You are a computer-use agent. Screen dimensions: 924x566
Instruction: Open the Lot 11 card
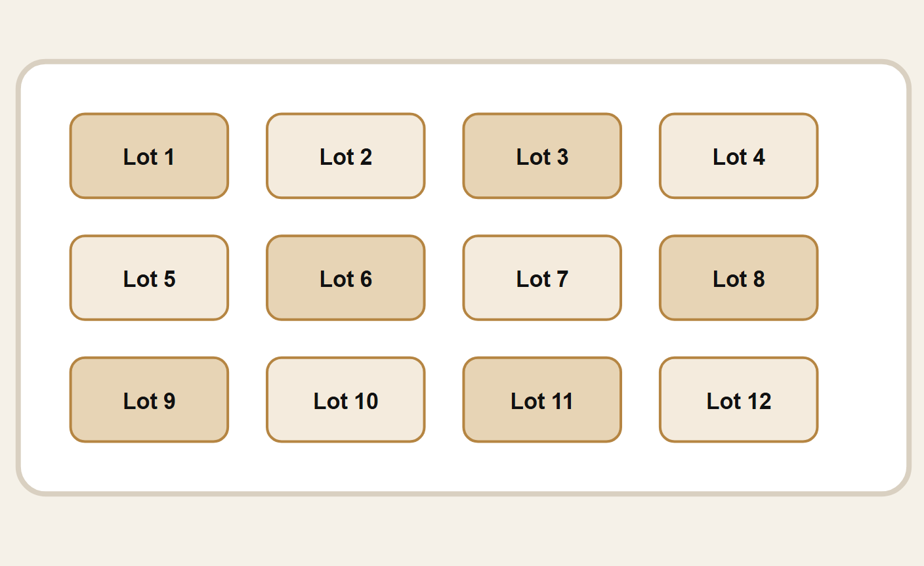point(542,400)
